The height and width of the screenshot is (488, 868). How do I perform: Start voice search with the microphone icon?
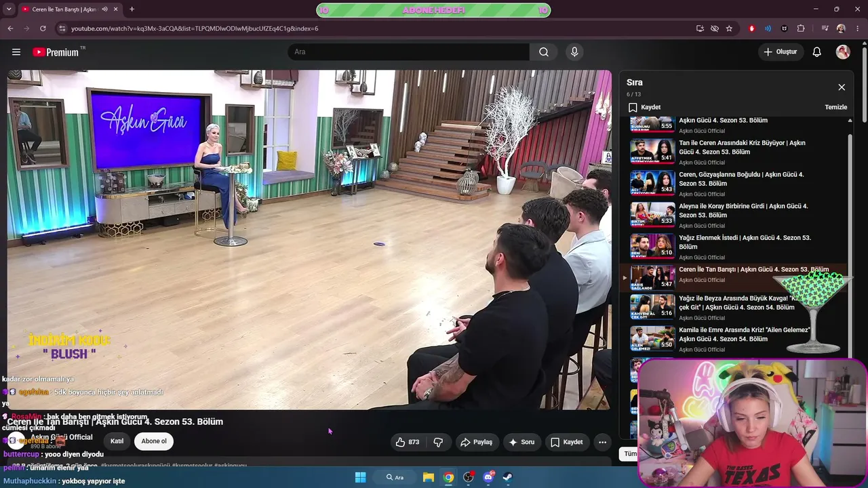pos(574,52)
